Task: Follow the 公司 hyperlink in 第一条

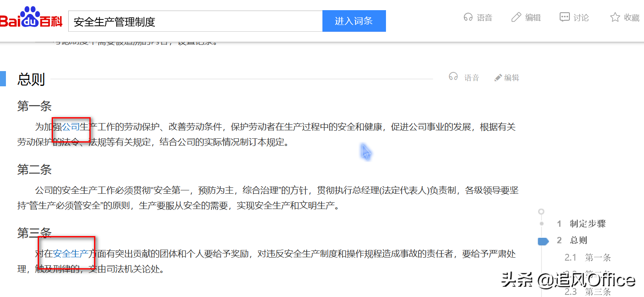Action: pos(71,126)
